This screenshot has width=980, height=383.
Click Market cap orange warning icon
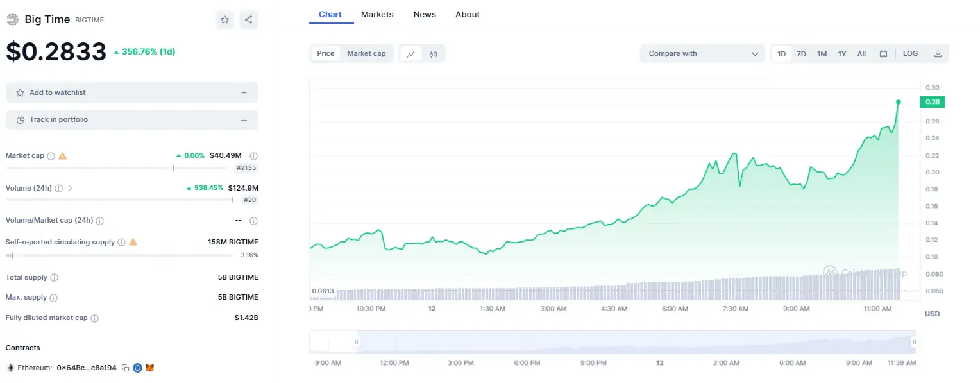tap(62, 155)
